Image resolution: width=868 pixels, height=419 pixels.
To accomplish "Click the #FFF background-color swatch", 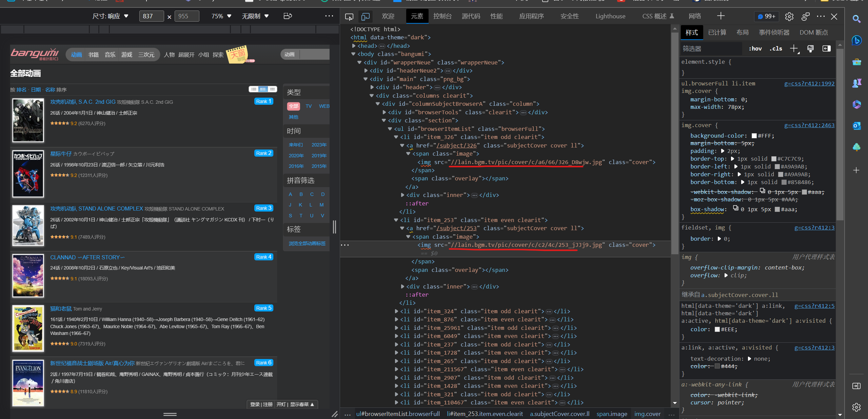I will point(754,136).
